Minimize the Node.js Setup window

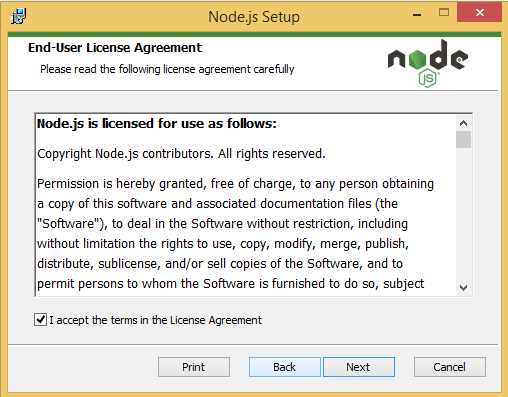[417, 14]
